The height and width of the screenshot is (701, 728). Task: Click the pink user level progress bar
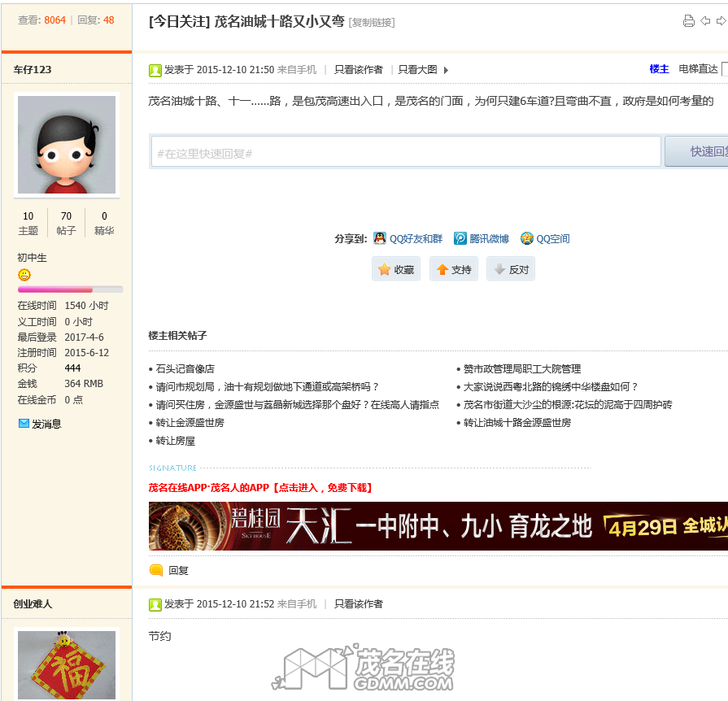70,290
